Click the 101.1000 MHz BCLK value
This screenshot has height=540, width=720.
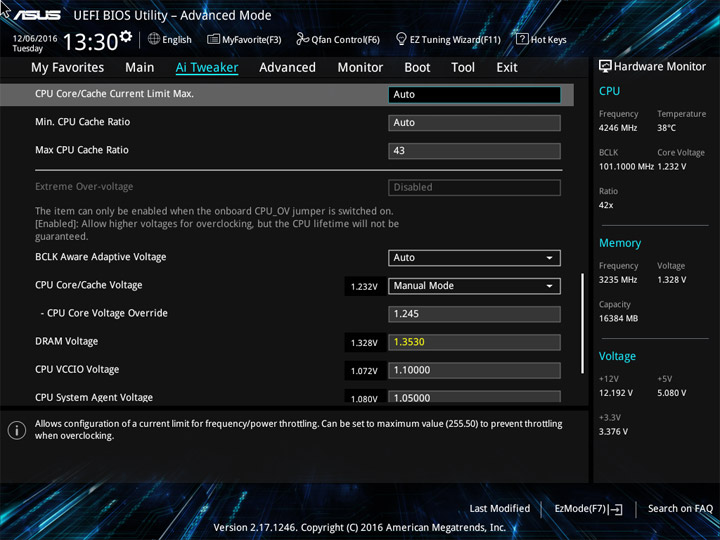tap(626, 167)
